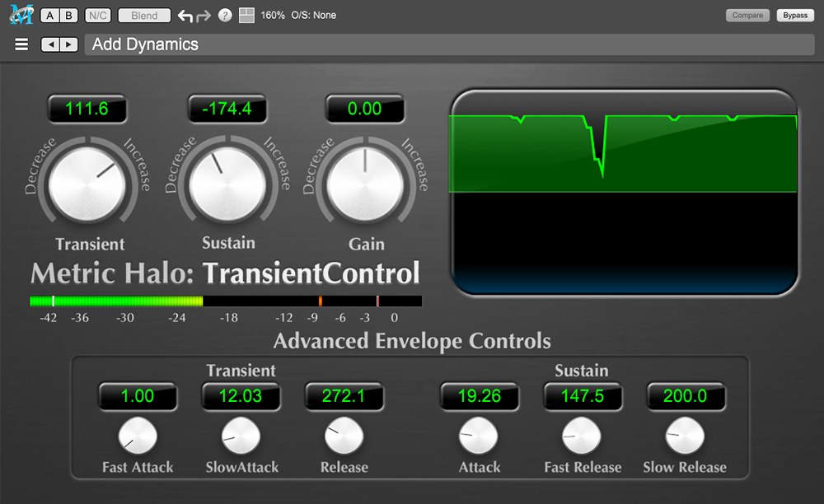824x504 pixels.
Task: Switch to the A preset state
Action: [50, 16]
